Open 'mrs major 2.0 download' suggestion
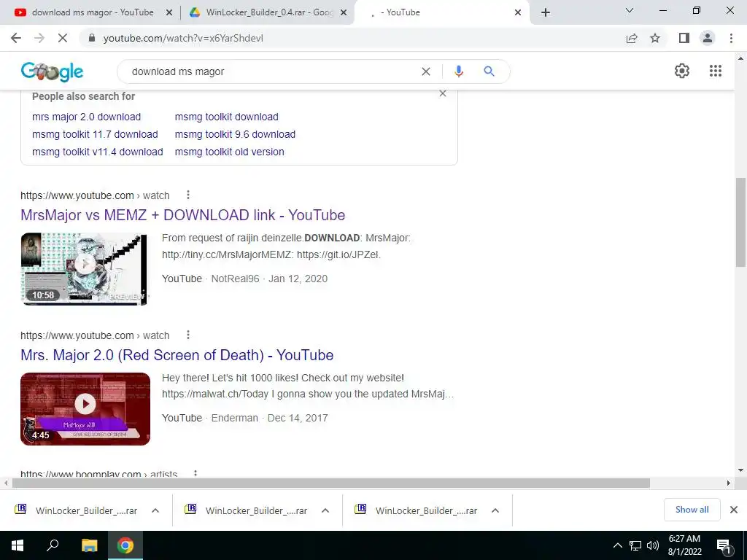 [86, 117]
